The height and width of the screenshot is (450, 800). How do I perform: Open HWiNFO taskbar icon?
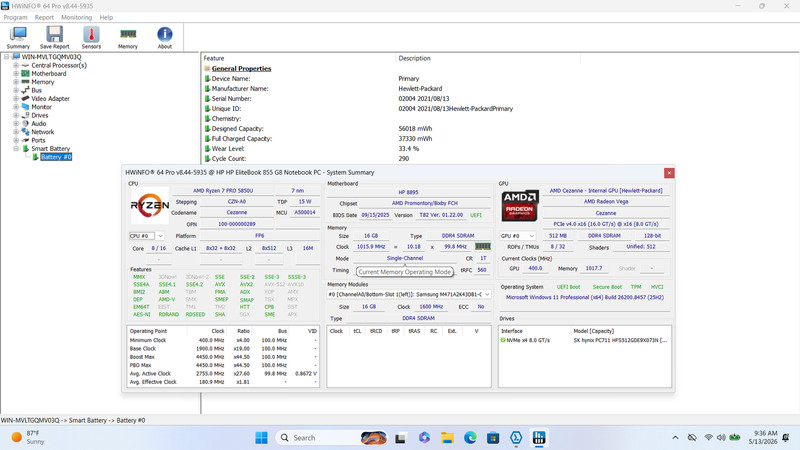pyautogui.click(x=539, y=438)
